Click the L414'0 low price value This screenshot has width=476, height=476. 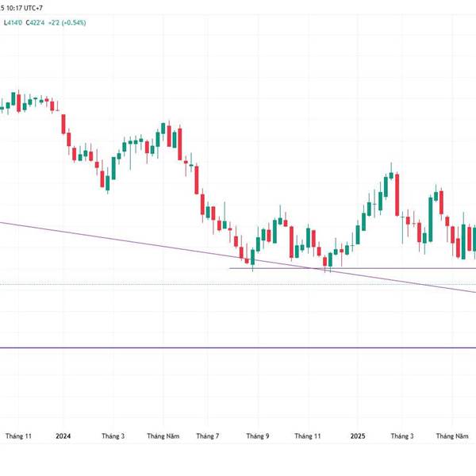click(x=13, y=23)
